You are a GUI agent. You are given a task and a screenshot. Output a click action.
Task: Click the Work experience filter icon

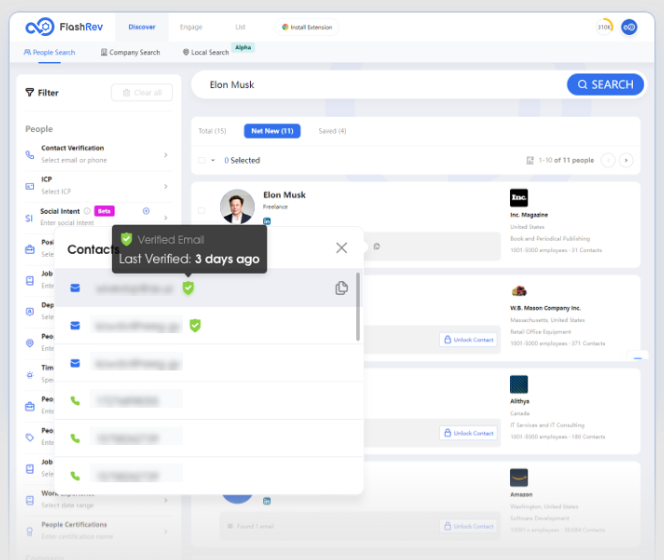pos(30,500)
